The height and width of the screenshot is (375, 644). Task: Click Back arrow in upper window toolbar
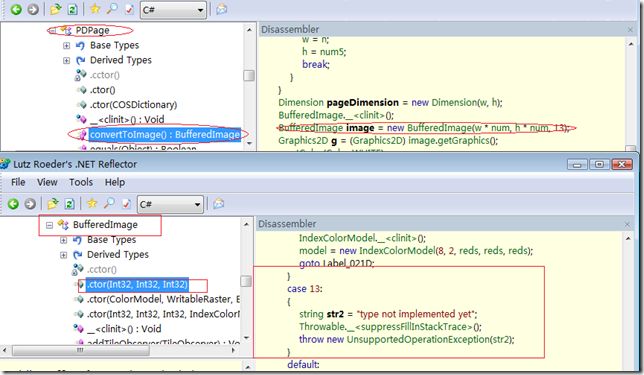(16, 9)
